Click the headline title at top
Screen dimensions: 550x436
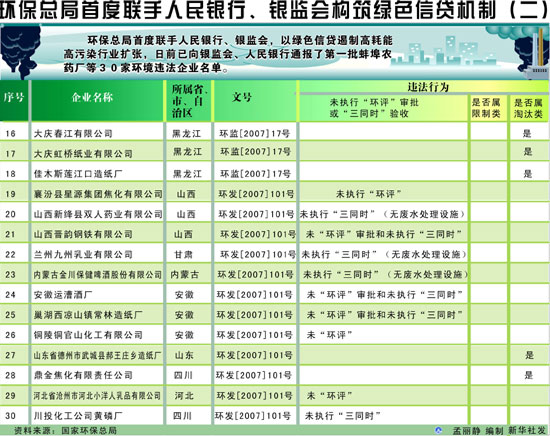(275, 11)
